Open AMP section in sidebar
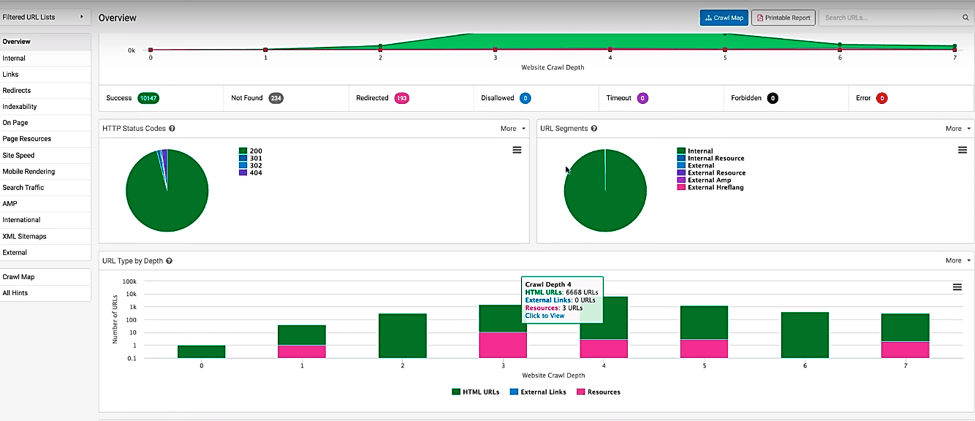 click(46, 204)
